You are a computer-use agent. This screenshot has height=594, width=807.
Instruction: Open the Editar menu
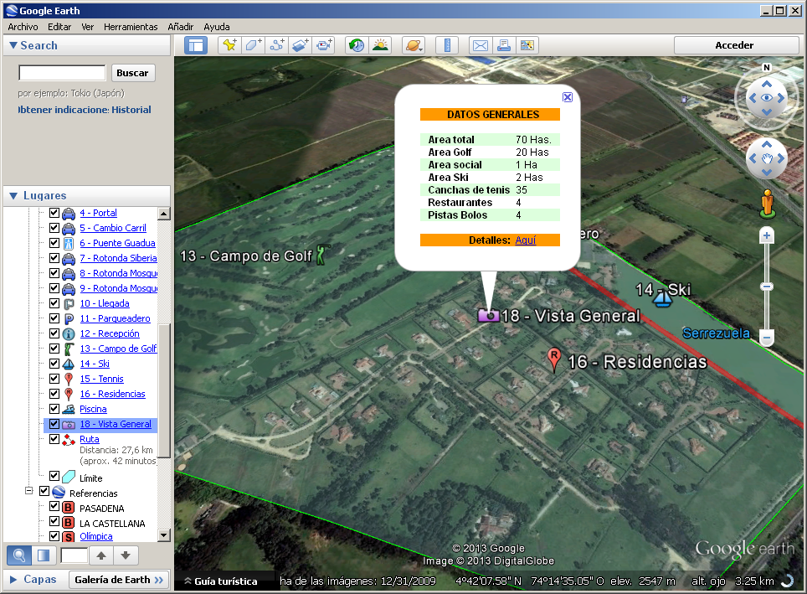coord(59,27)
